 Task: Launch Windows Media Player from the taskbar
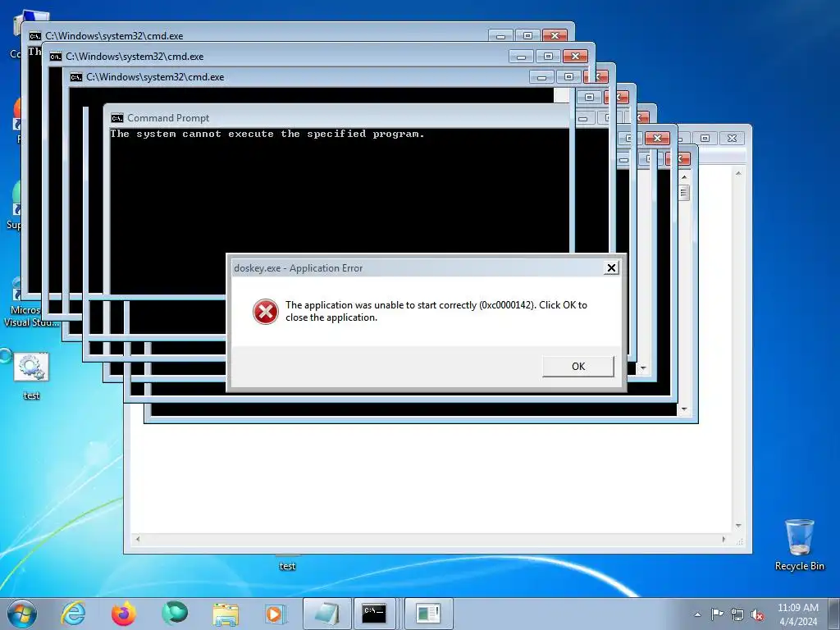tap(276, 614)
